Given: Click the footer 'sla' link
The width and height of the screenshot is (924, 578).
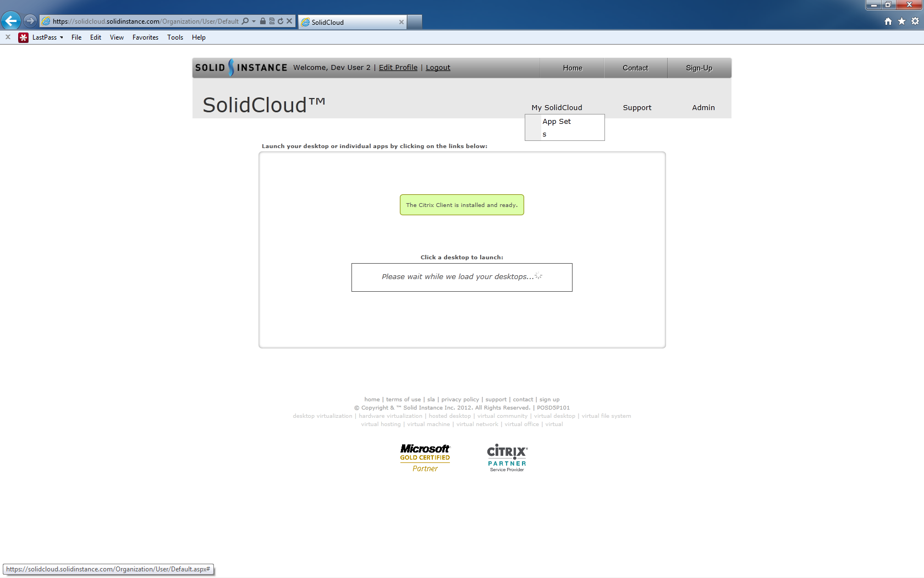Looking at the screenshot, I should [x=431, y=400].
